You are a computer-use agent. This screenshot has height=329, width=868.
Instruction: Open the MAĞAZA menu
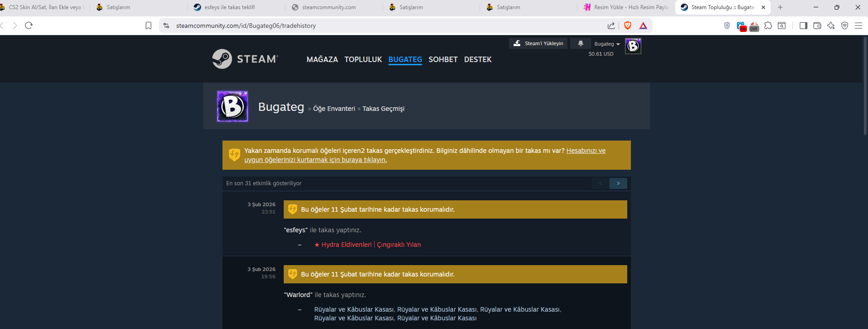(322, 59)
